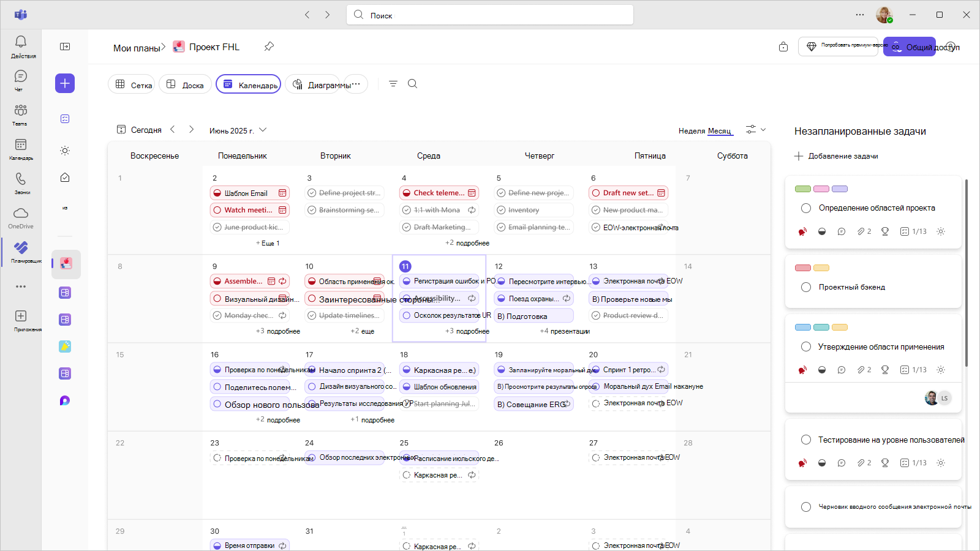Click the unscheduled tasks panel scrollbar

(x=967, y=273)
